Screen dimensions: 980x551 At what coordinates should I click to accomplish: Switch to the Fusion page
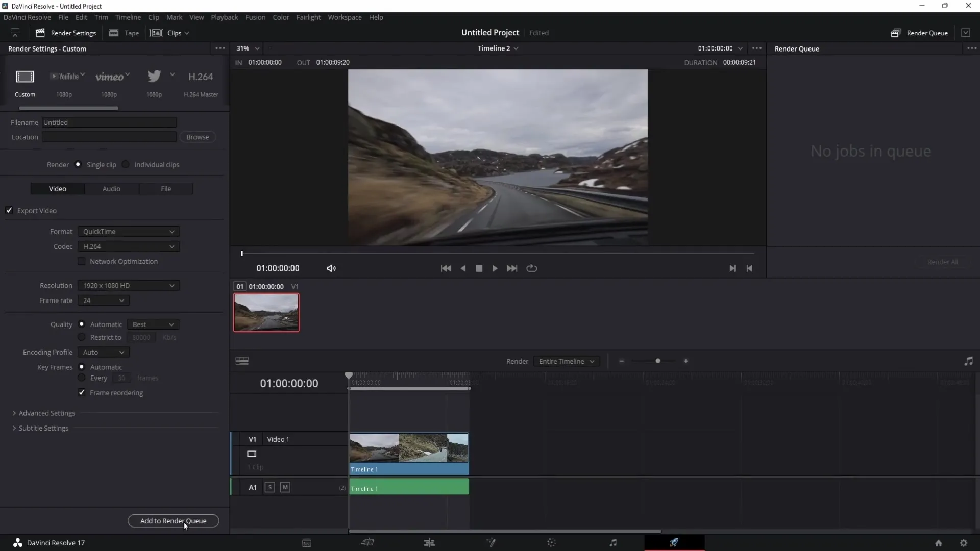[x=491, y=543]
